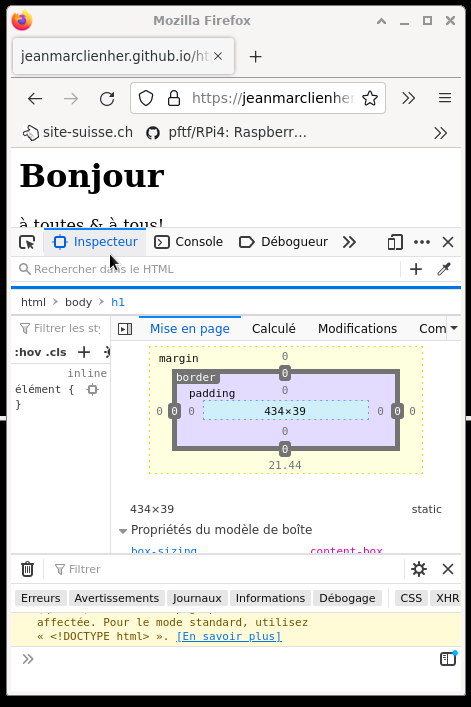Click the selector highlighter icon beside élément
The image size is (471, 707).
coord(92,389)
